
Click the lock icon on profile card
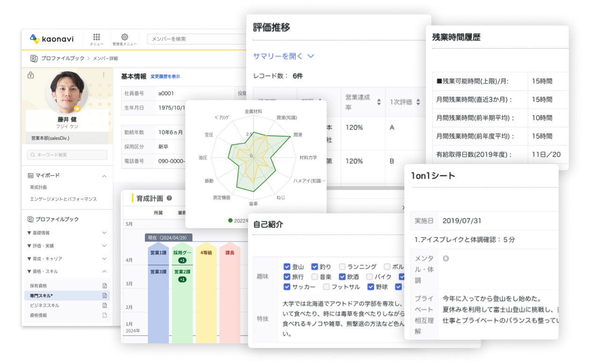[31, 75]
